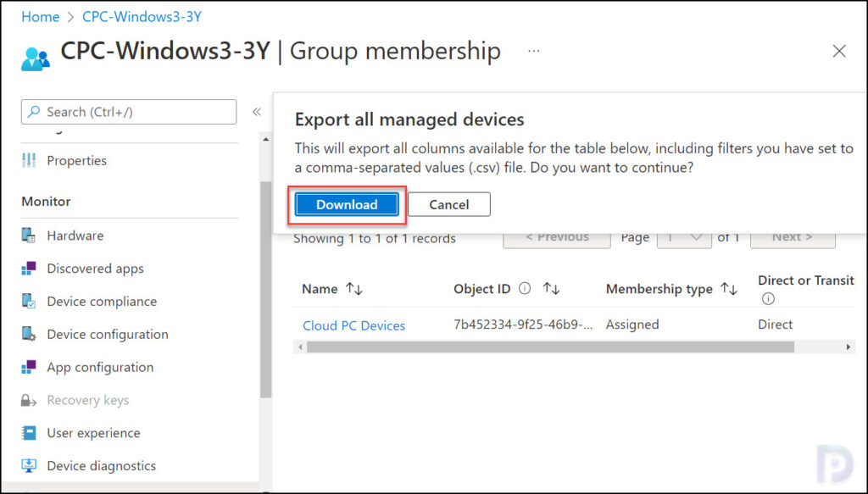The height and width of the screenshot is (494, 868).
Task: Click the Device compliance icon
Action: pyautogui.click(x=29, y=302)
